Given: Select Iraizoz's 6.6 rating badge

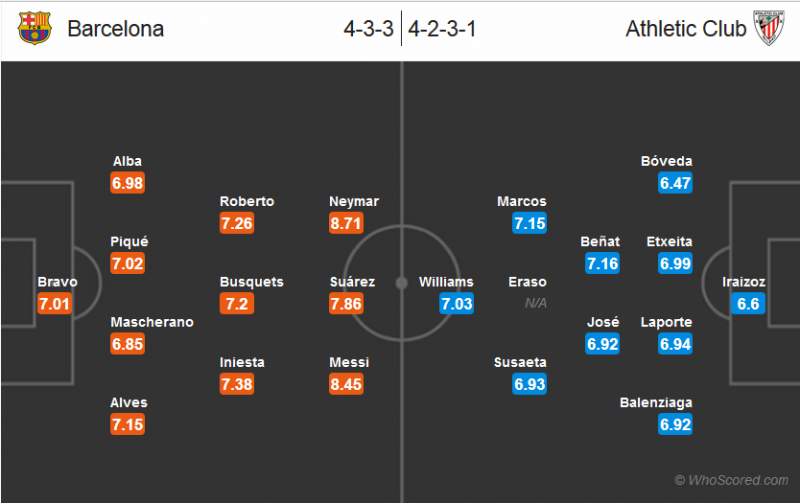Looking at the screenshot, I should (748, 304).
